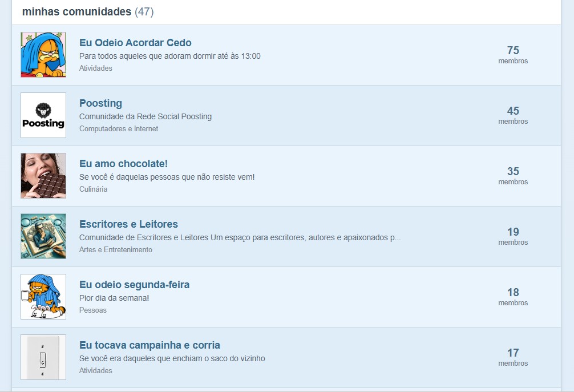Open the woman eating chocolate thumbnail
This screenshot has width=574, height=392.
point(43,176)
